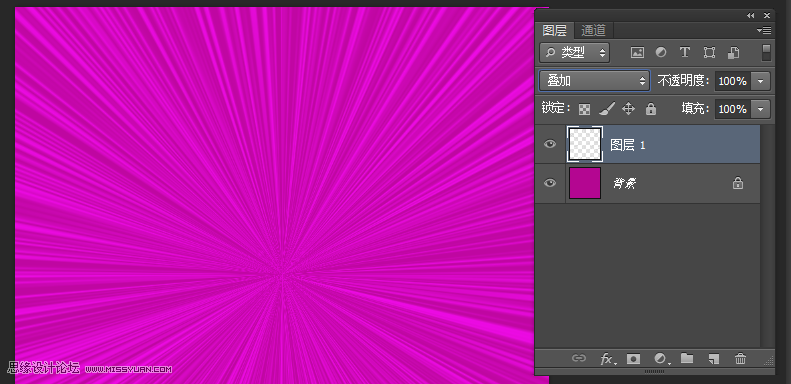Toggle layer filtering switch on/off
791x384 pixels.
point(766,52)
